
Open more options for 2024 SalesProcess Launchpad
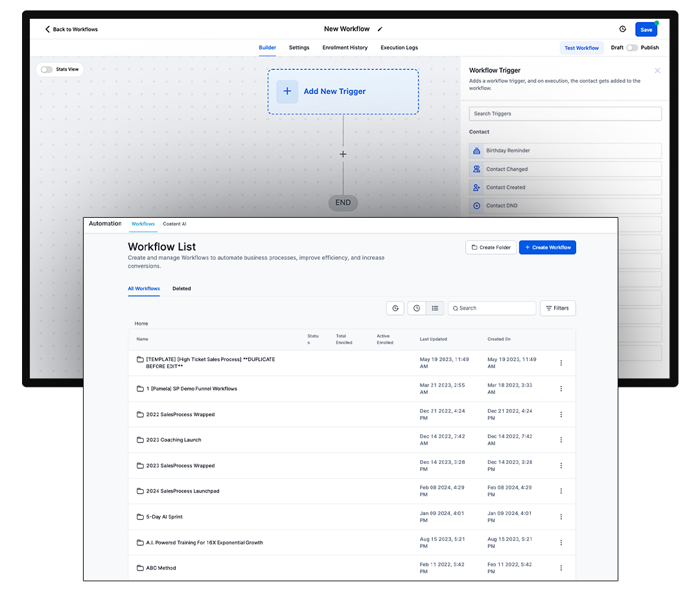pyautogui.click(x=561, y=491)
